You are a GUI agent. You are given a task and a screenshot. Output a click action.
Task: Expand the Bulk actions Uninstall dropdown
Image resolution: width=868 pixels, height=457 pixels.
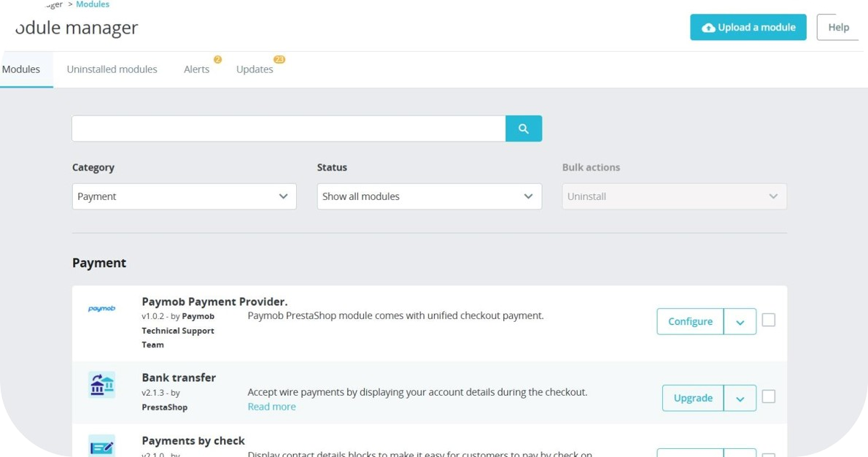[674, 196]
